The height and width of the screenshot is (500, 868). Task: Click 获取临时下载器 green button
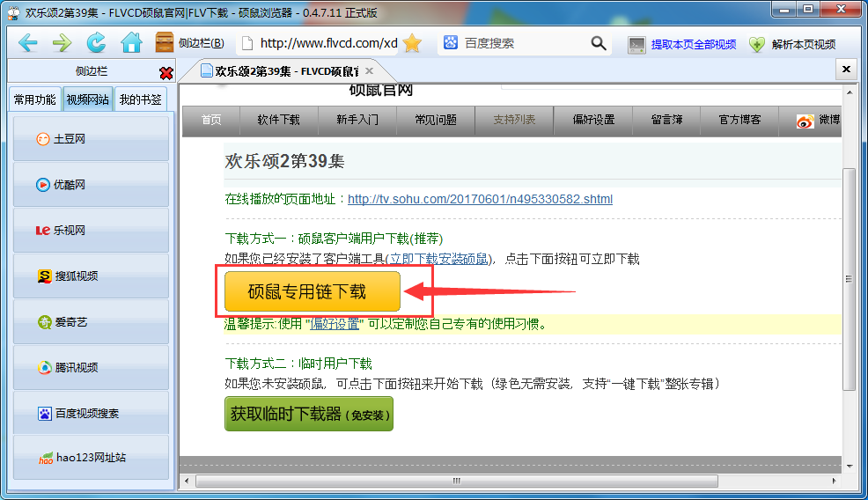(309, 414)
